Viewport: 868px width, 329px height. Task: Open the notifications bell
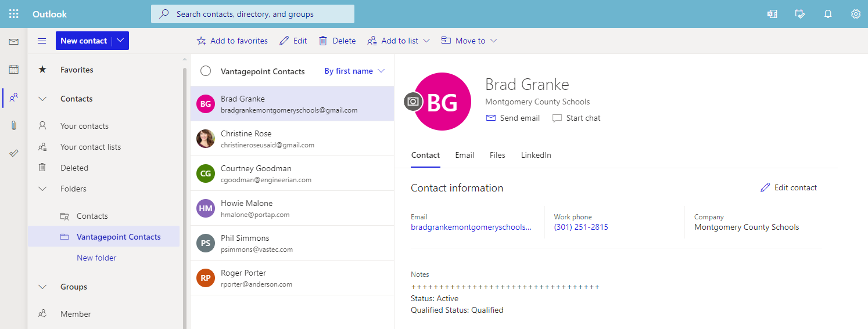click(828, 14)
